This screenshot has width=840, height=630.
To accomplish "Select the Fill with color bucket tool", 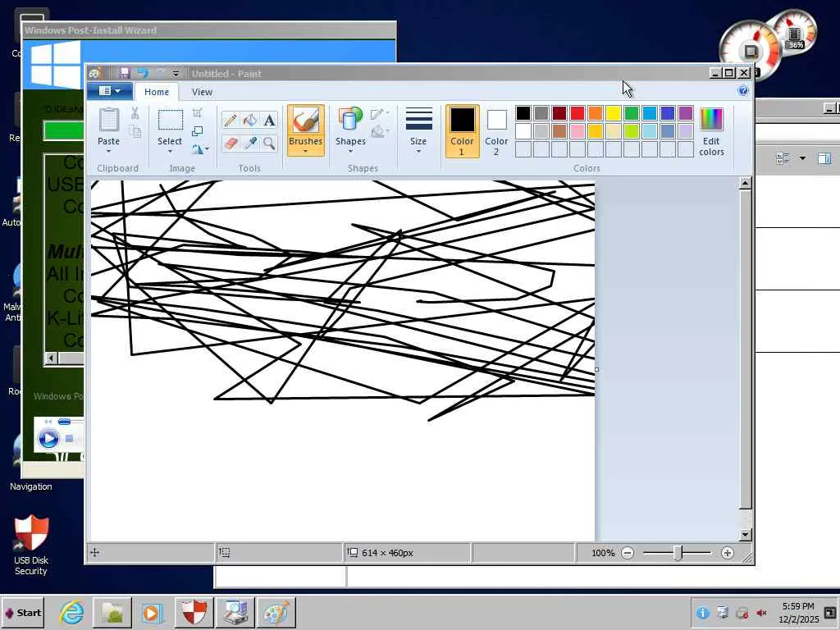I will tap(249, 120).
